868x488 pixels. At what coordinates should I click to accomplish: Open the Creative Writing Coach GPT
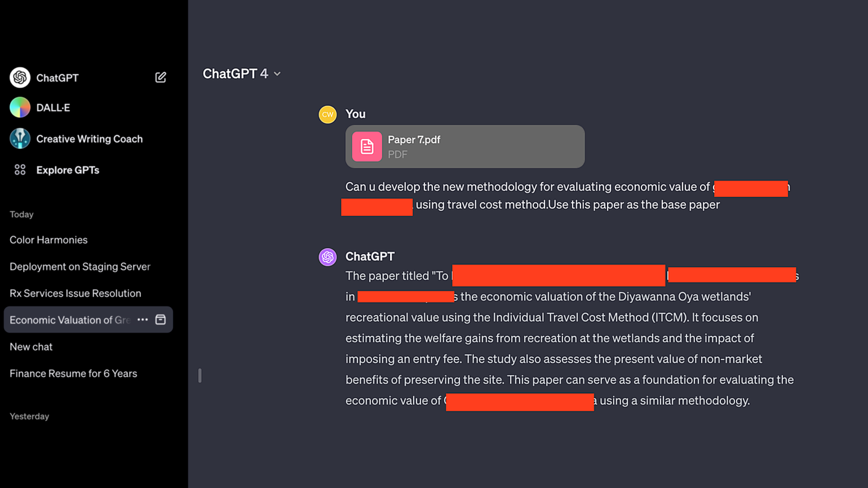[20, 139]
